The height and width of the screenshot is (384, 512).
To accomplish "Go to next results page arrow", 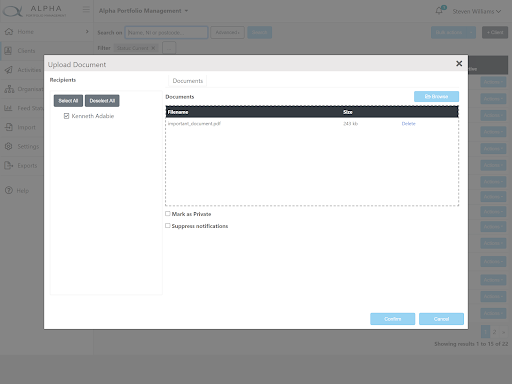I will pyautogui.click(x=504, y=332).
